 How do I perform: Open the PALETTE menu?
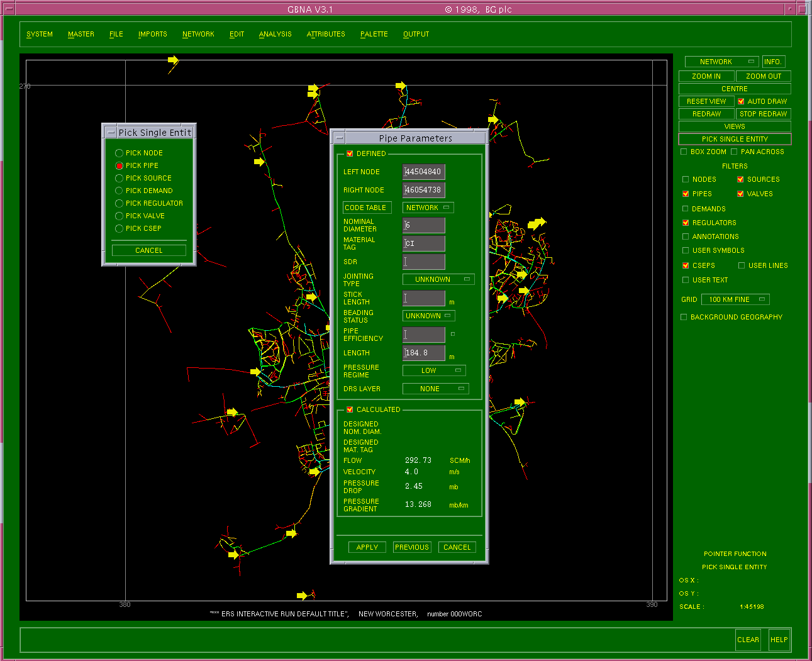[x=374, y=34]
